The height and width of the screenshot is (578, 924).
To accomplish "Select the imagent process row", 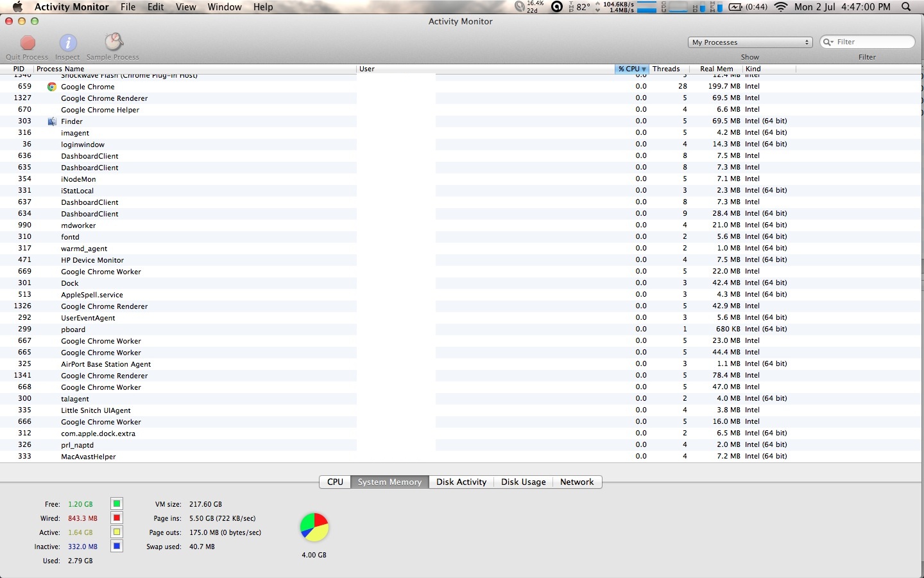I will click(x=462, y=133).
